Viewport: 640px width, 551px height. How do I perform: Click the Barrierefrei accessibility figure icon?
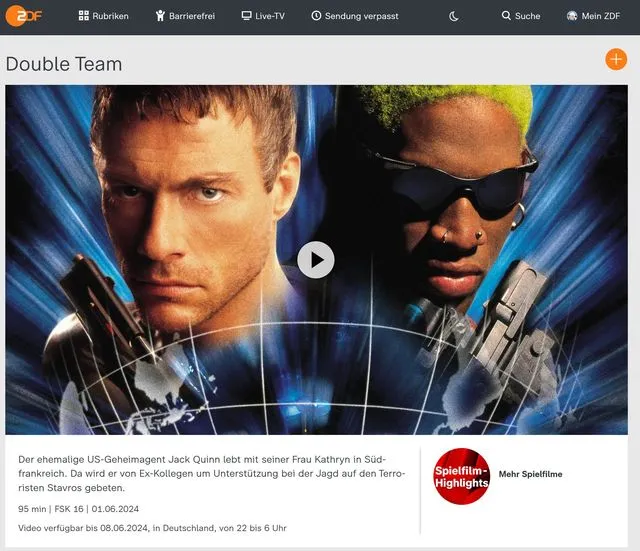point(162,16)
